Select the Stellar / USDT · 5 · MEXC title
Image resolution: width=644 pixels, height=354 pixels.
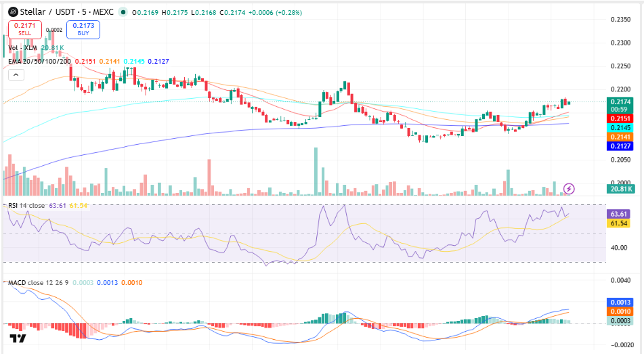click(x=67, y=12)
